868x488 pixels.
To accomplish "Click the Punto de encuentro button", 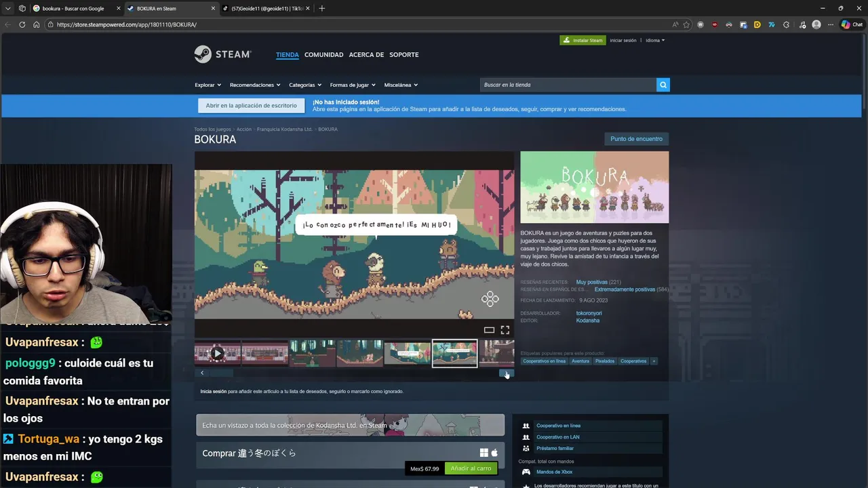I will coord(636,139).
